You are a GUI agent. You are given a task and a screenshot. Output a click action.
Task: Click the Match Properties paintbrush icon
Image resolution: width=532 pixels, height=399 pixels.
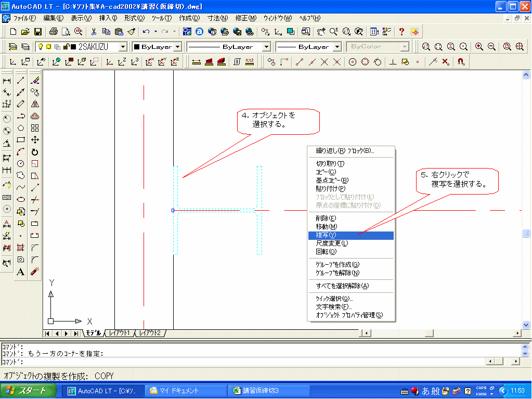click(131, 32)
